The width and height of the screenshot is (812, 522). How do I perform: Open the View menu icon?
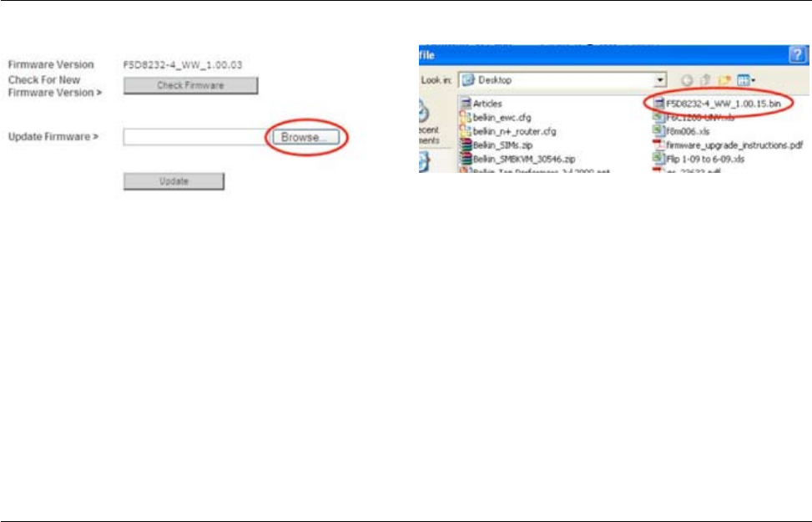(x=746, y=80)
